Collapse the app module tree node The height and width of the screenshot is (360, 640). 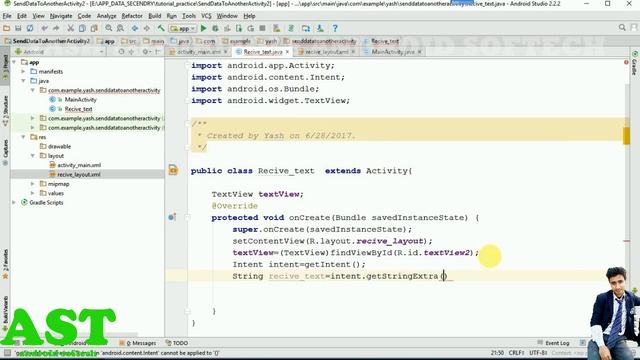(x=15, y=62)
